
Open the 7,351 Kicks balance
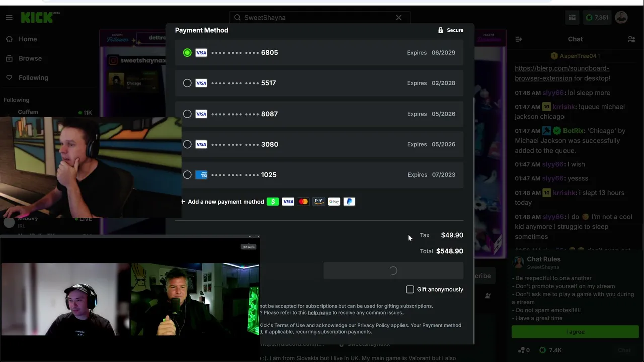pos(597,18)
